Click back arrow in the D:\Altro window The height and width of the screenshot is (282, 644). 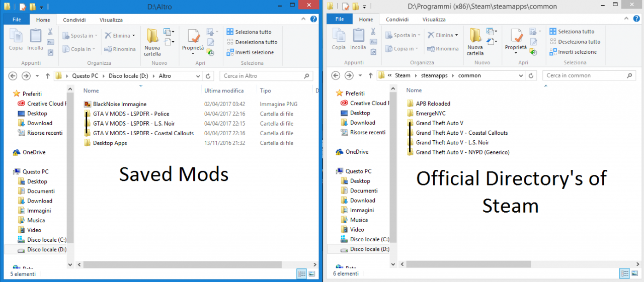[13, 76]
